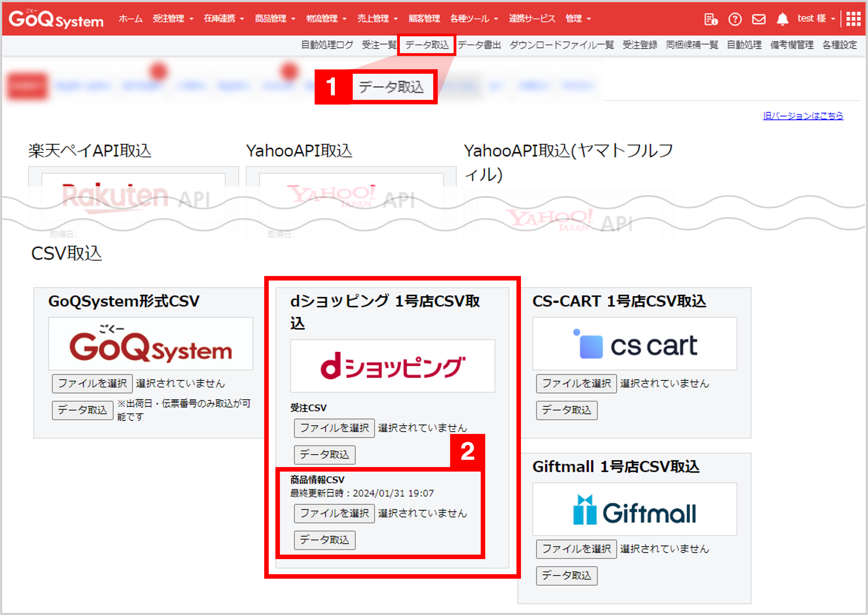This screenshot has height=615, width=868.
Task: Click the 最終更新日時：2024/01/31 19:07 text
Action: point(362,493)
